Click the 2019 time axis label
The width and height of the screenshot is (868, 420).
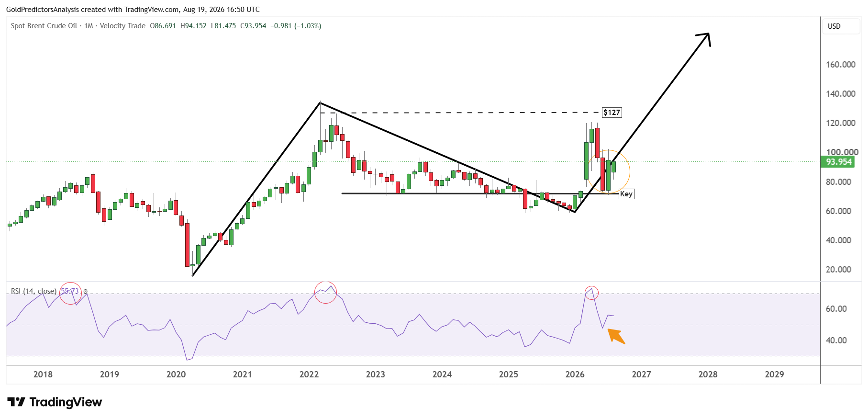point(110,375)
